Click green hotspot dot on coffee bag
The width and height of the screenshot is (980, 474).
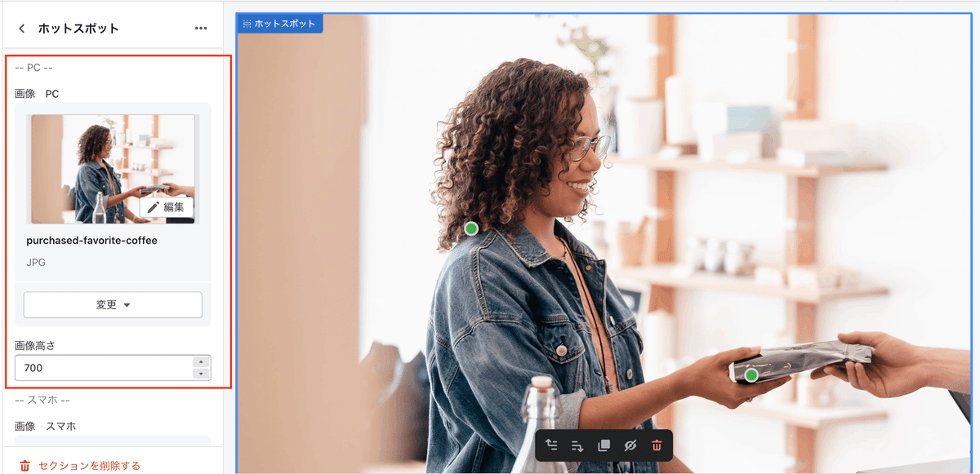click(751, 374)
